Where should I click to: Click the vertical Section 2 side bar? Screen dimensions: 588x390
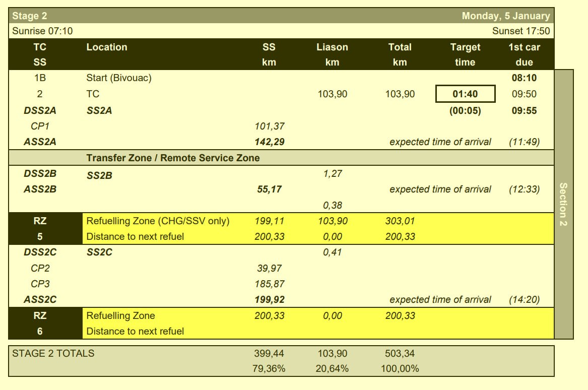click(x=563, y=204)
